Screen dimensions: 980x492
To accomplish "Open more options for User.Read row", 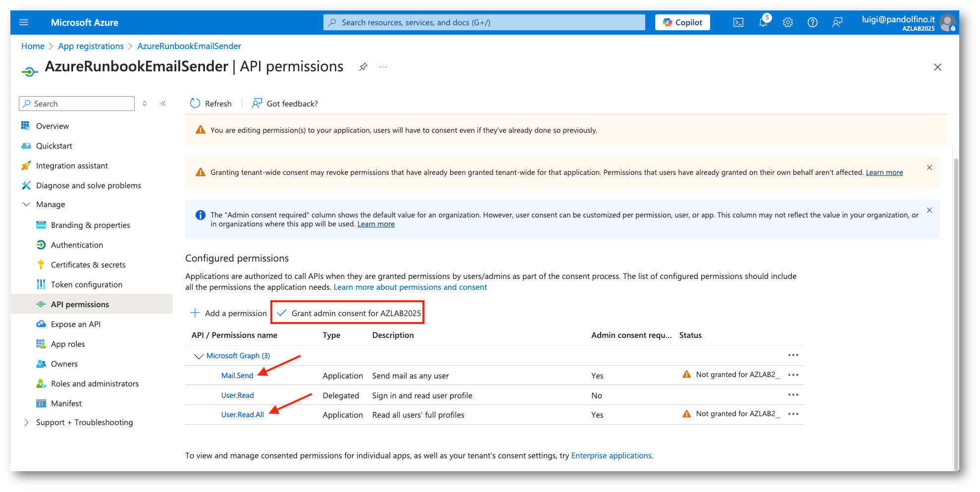I will click(x=793, y=395).
